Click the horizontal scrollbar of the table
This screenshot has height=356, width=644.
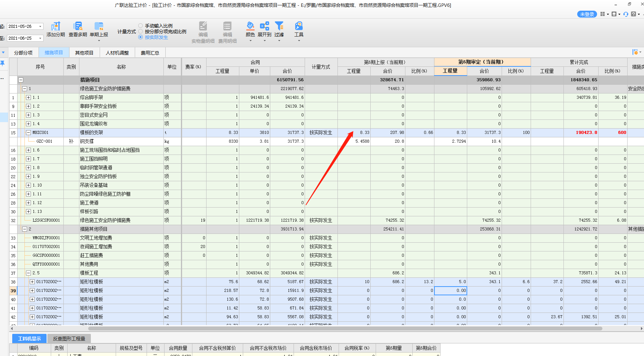(345, 329)
